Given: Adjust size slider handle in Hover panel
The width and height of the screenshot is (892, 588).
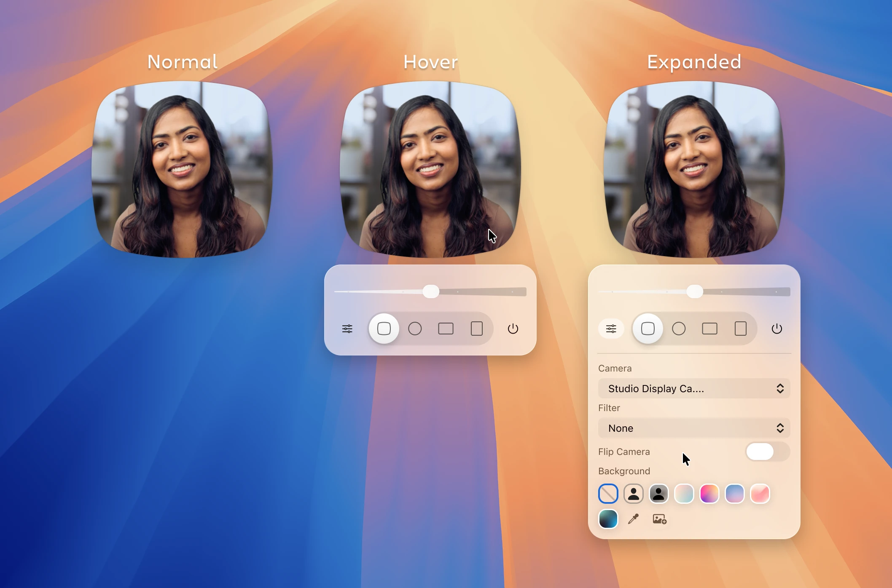Looking at the screenshot, I should tap(431, 291).
